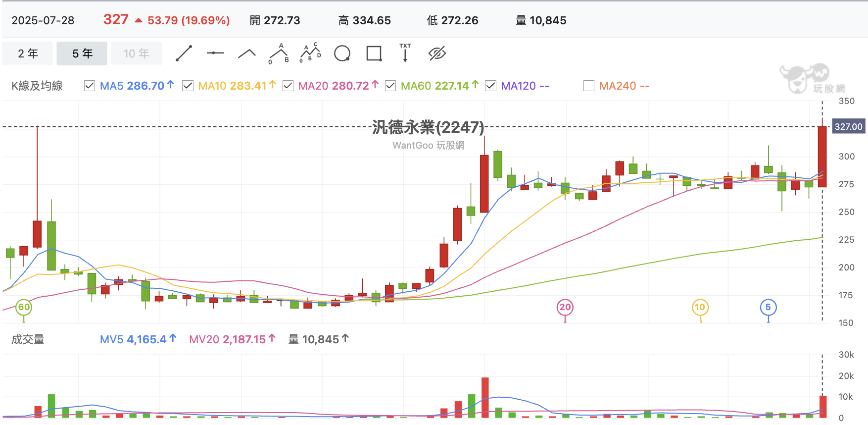The height and width of the screenshot is (425, 868).
Task: Switch chart range to 2 年
Action: (28, 53)
